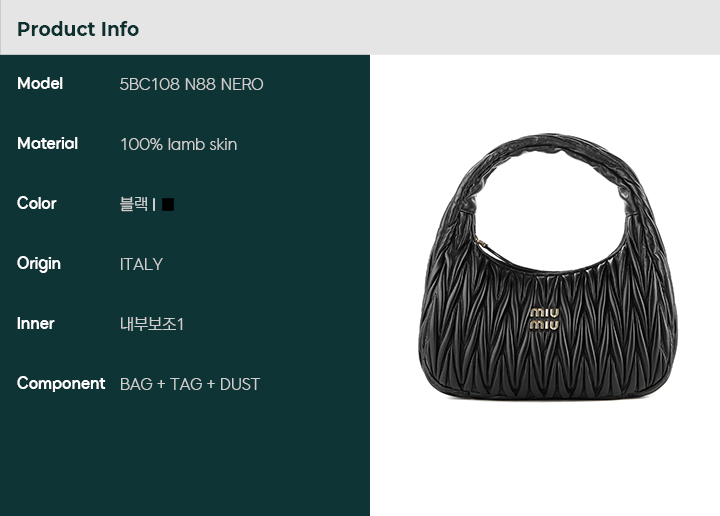The image size is (720, 516).
Task: Click the gray Product Info header bar
Action: [x=360, y=28]
